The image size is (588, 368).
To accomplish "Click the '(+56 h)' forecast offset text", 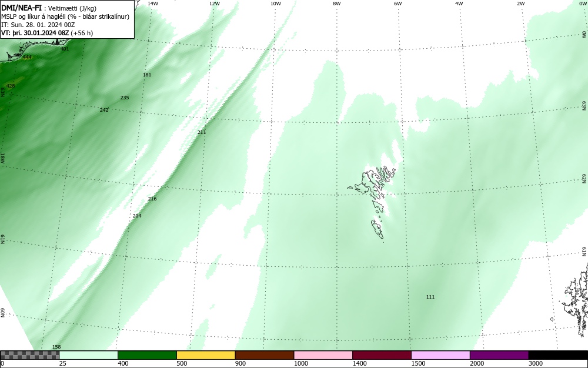I will coord(82,33).
